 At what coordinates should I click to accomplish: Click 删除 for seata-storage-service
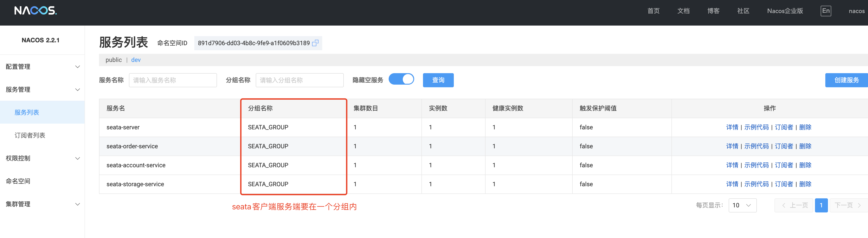(x=805, y=184)
